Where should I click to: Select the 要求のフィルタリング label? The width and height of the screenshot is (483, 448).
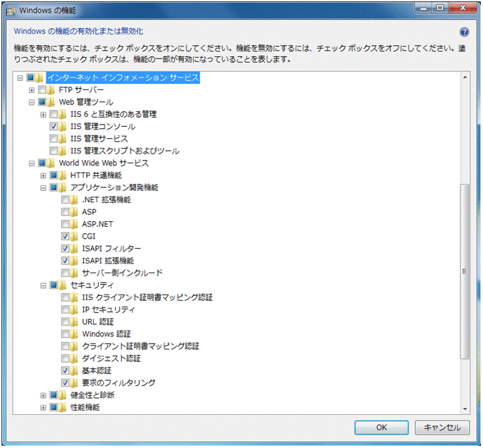[x=118, y=382]
